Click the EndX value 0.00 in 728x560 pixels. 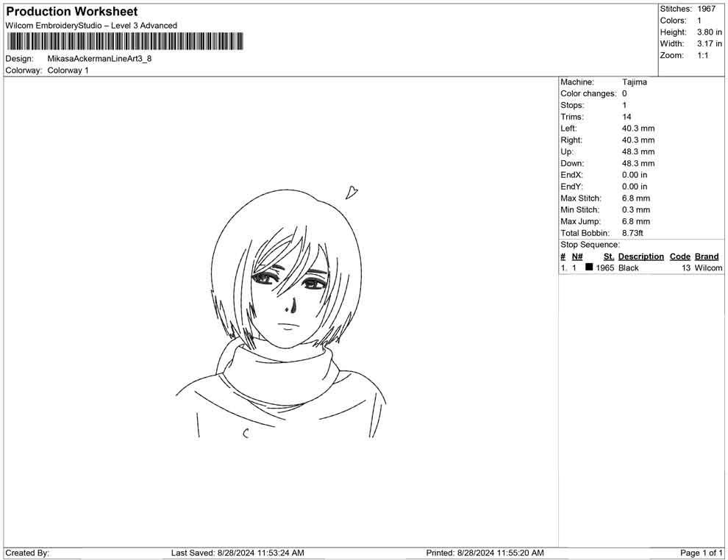(635, 175)
